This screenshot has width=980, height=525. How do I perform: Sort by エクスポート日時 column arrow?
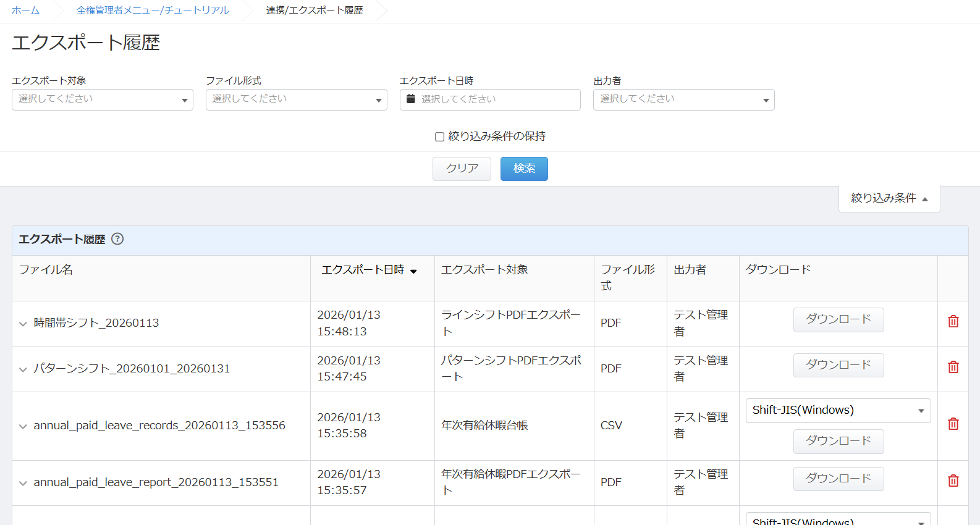click(x=413, y=271)
